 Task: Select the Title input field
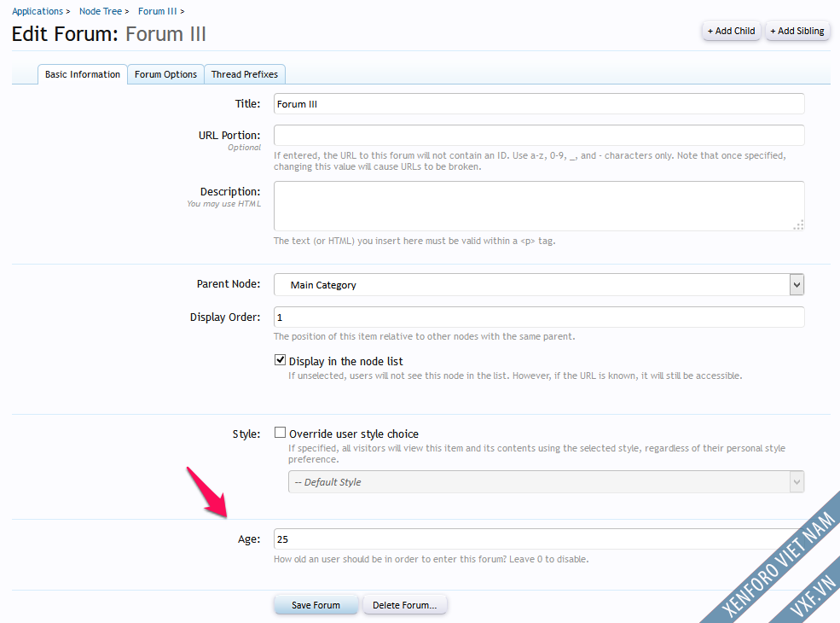coord(538,103)
